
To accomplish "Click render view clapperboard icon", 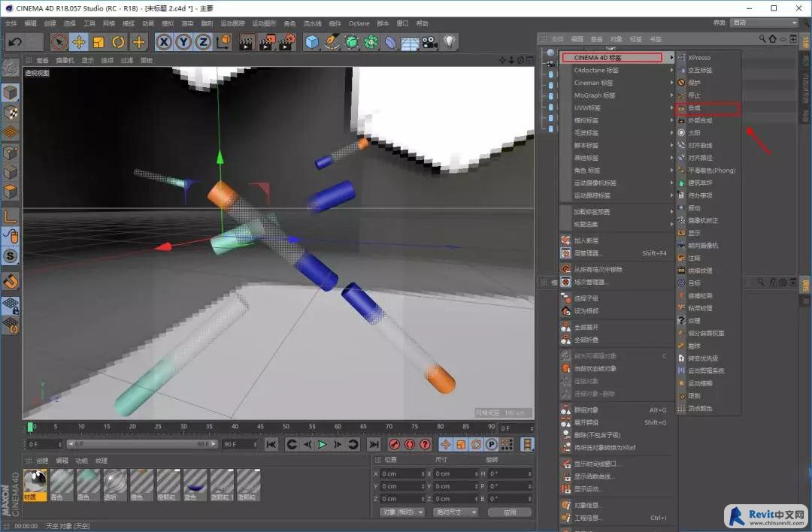I will (x=246, y=42).
